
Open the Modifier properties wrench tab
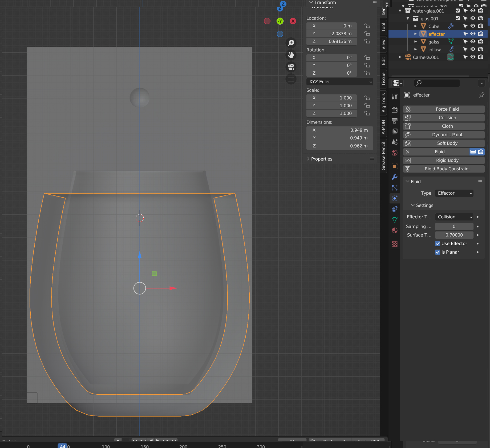[x=395, y=177]
